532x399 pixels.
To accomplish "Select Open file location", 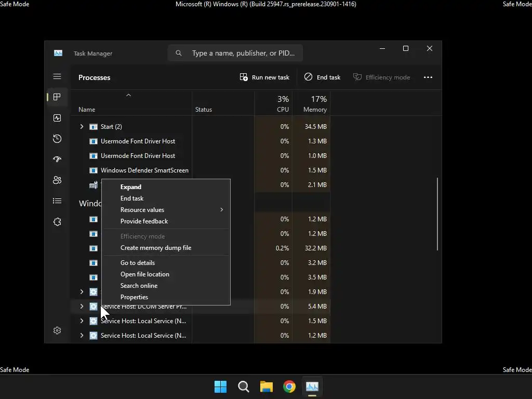I will [x=166, y=274].
